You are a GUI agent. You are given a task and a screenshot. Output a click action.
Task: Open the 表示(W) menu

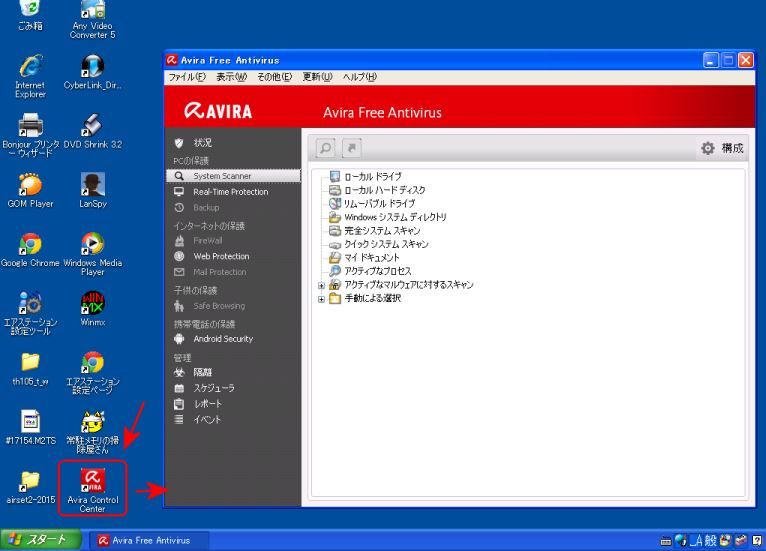pos(232,77)
